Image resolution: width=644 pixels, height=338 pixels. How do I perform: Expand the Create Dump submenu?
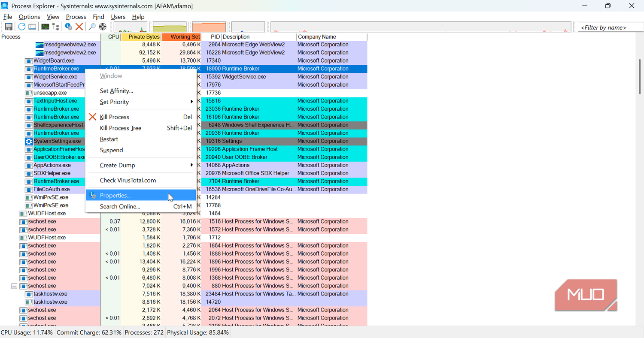(141, 165)
